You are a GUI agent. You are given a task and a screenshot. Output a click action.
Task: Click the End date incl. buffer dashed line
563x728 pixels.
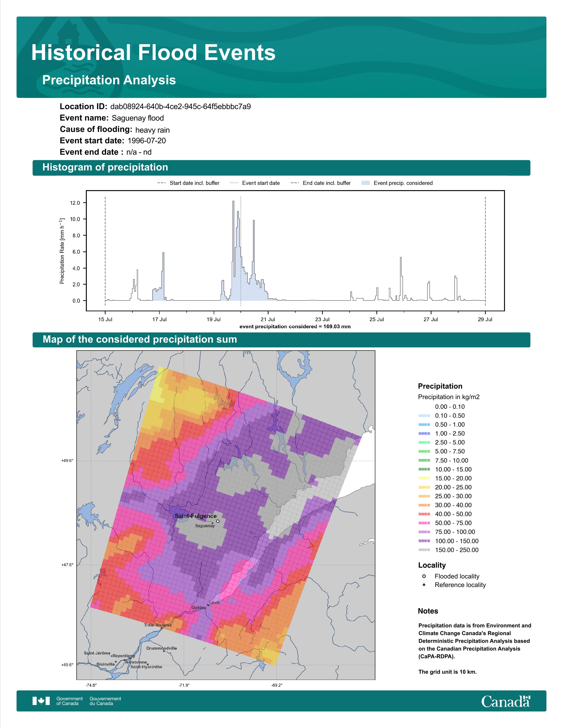(485, 251)
